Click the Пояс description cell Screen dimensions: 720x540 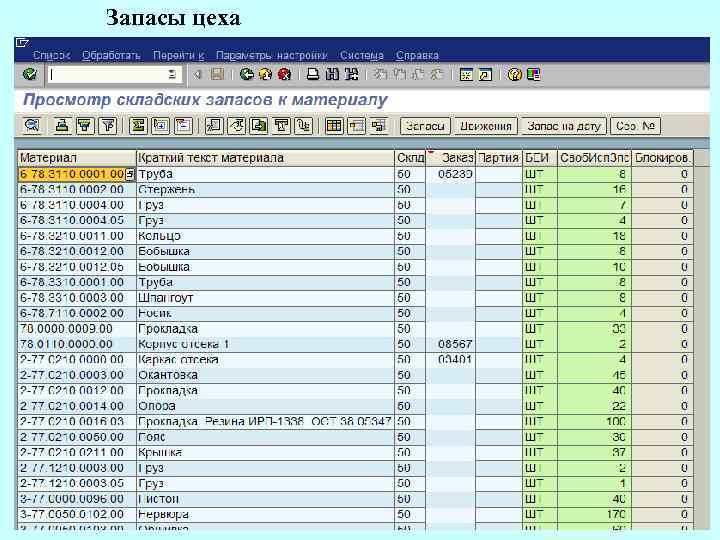pos(265,437)
